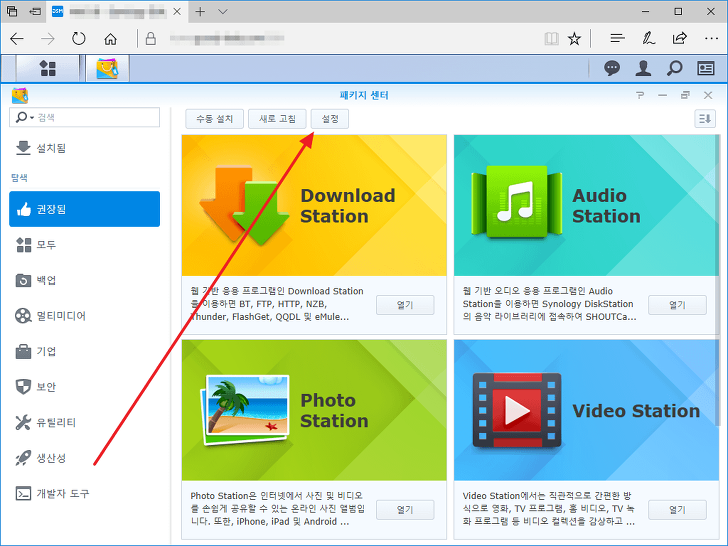Open the DSM main menu grid icon
Viewport: 728px width, 546px height.
point(47,68)
